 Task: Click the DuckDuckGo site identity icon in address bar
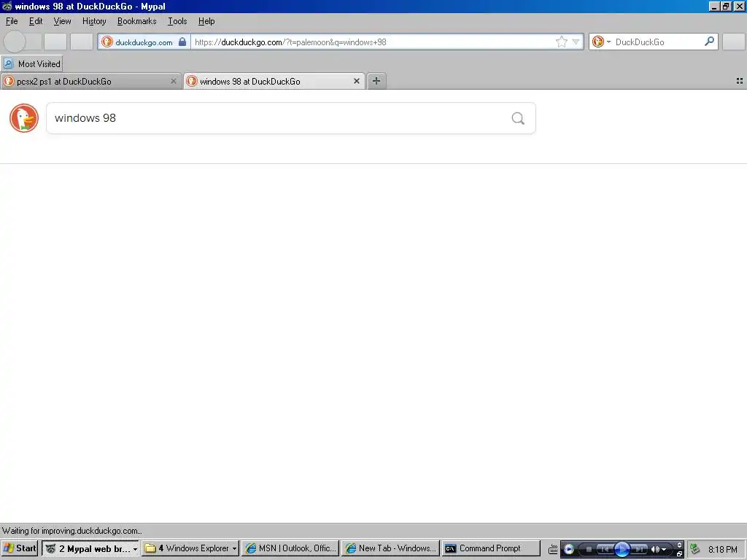click(x=107, y=42)
